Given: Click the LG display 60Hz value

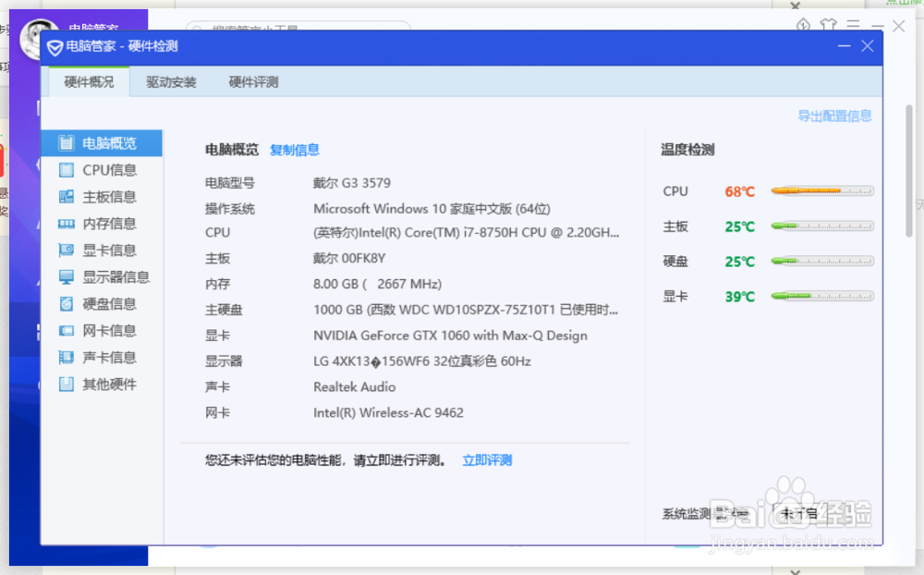Looking at the screenshot, I should [x=422, y=361].
